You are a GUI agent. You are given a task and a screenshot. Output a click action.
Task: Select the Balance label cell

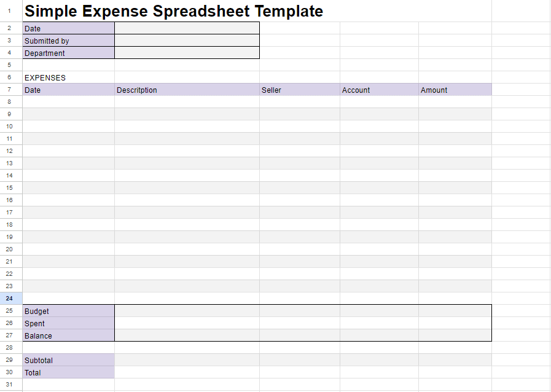tap(69, 335)
